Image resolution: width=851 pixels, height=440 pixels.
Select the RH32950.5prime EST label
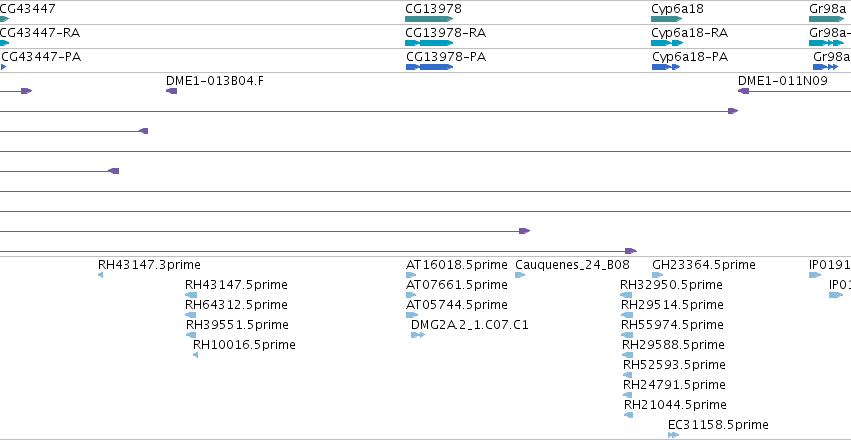click(x=671, y=285)
